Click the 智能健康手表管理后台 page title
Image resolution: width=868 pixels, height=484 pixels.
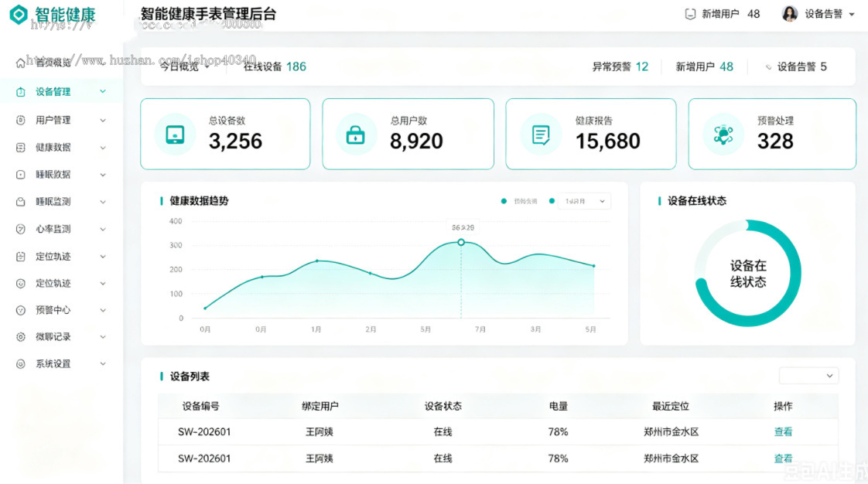[x=208, y=14]
